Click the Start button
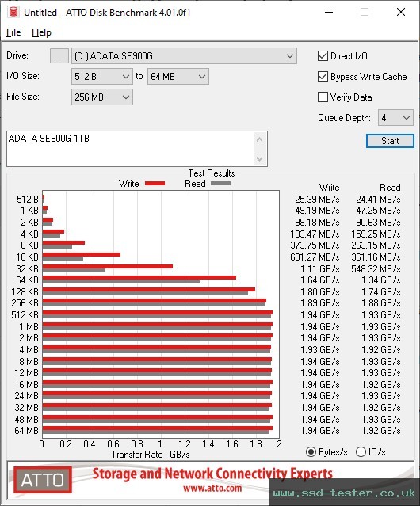 390,141
